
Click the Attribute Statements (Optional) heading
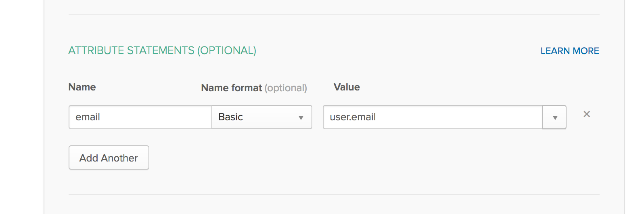[x=162, y=50]
